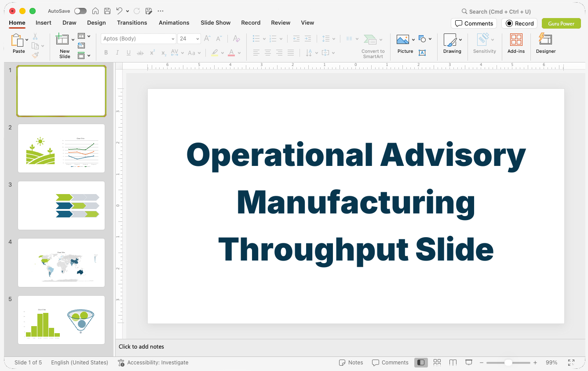Open the Add-ins gallery
The height and width of the screenshot is (371, 588).
point(516,44)
